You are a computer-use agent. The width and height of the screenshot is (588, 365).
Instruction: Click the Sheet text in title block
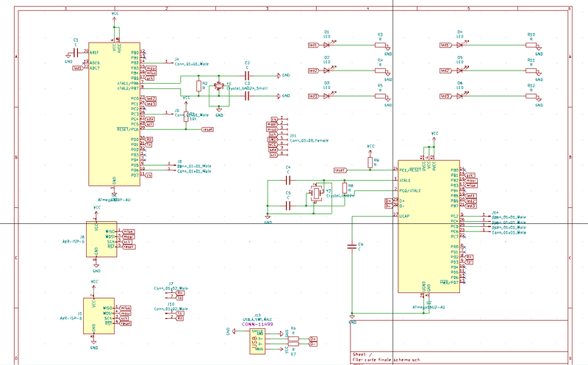click(x=362, y=355)
